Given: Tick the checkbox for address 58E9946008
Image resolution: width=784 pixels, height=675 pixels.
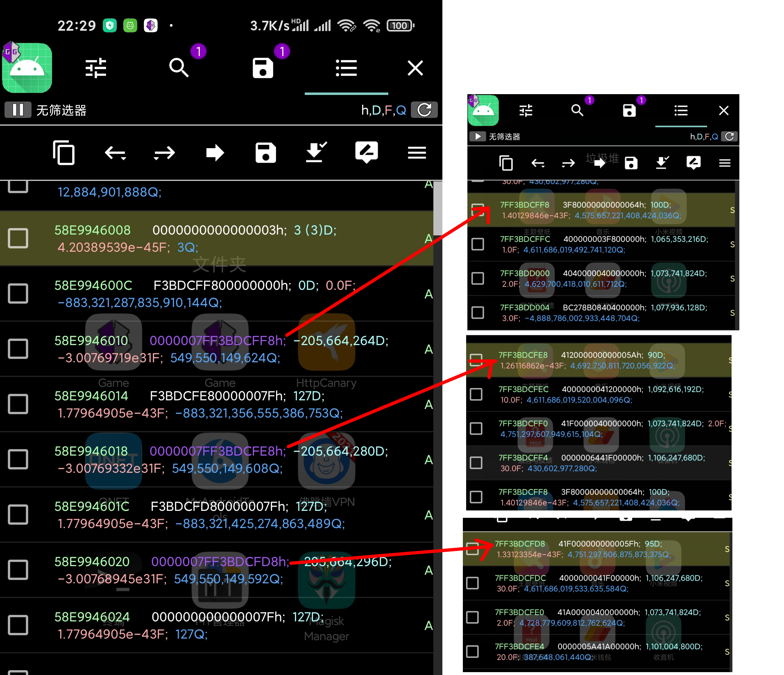Looking at the screenshot, I should click(x=18, y=238).
